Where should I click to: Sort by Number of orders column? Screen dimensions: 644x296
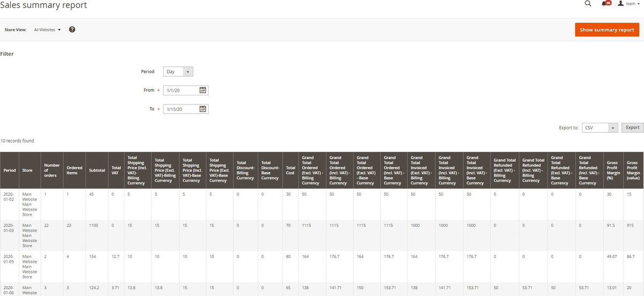52,171
